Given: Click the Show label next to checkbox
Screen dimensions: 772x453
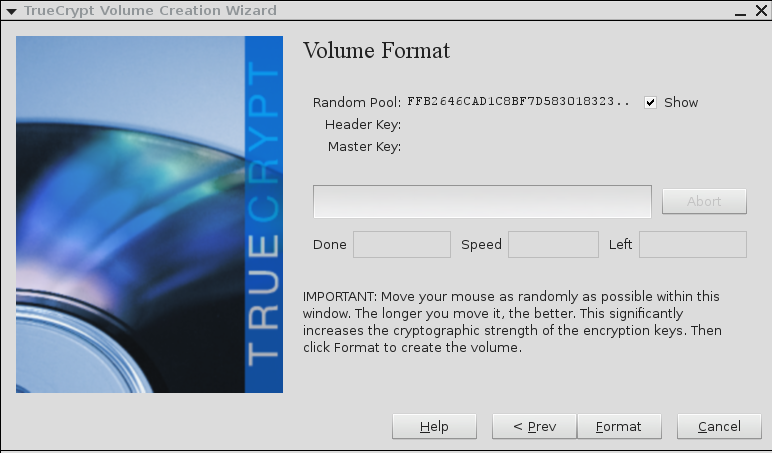Looking at the screenshot, I should pos(681,102).
